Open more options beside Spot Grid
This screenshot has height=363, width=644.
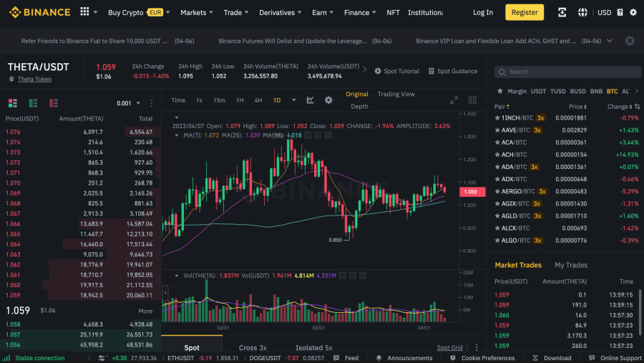[477, 347]
